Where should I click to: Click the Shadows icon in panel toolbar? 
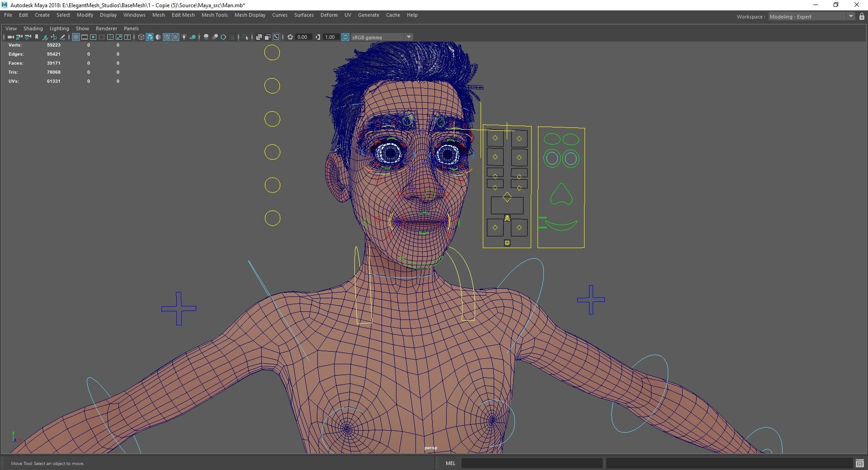[x=193, y=37]
